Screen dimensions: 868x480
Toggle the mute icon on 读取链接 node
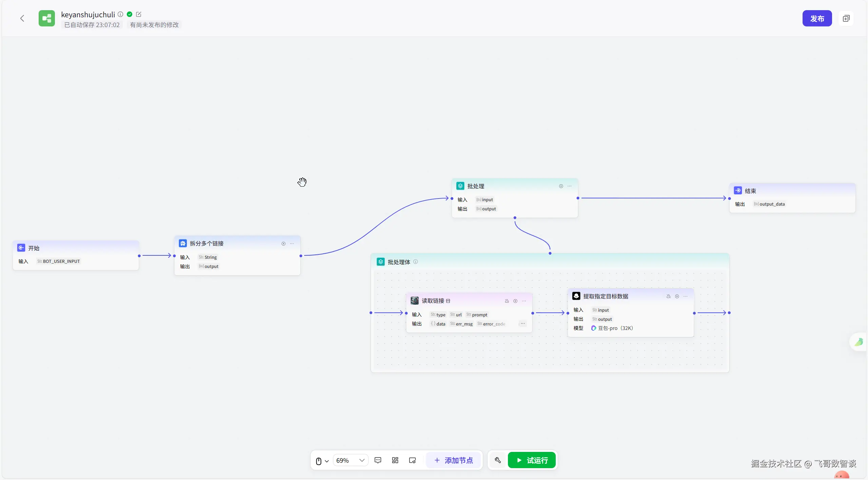click(x=507, y=301)
